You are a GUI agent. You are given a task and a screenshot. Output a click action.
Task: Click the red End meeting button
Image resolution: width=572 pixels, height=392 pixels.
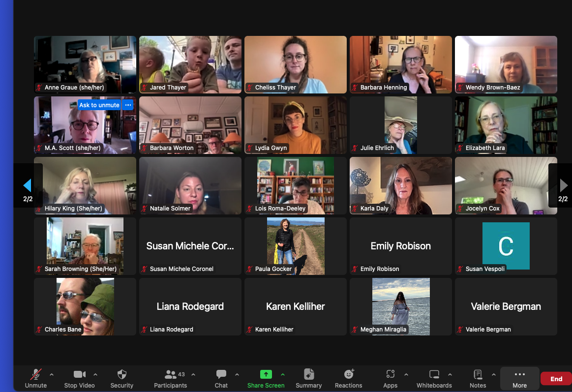(x=556, y=379)
